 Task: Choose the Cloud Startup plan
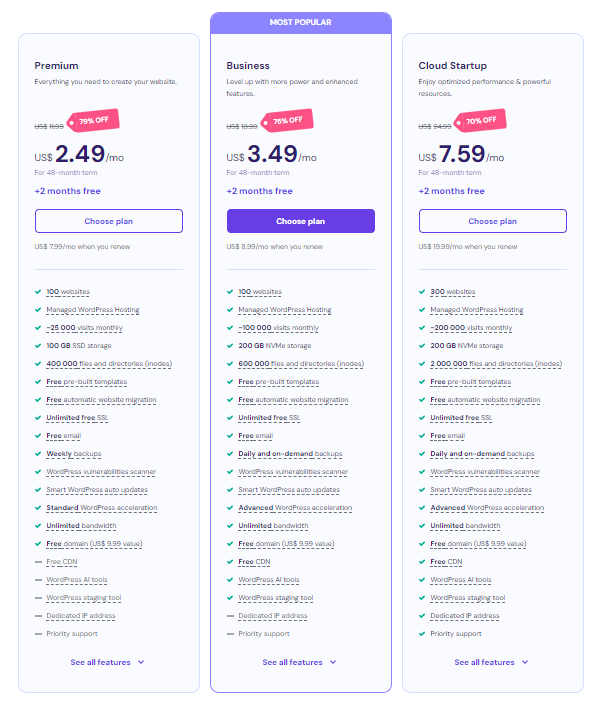point(493,221)
